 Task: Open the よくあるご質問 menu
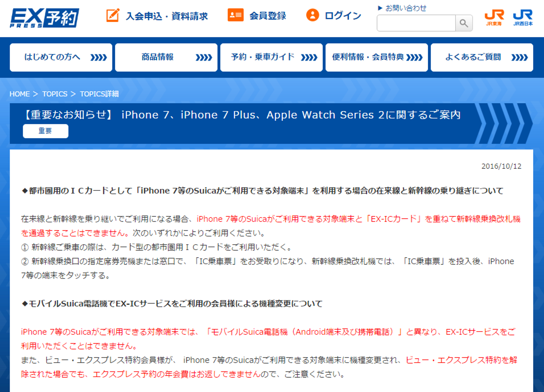(x=482, y=58)
